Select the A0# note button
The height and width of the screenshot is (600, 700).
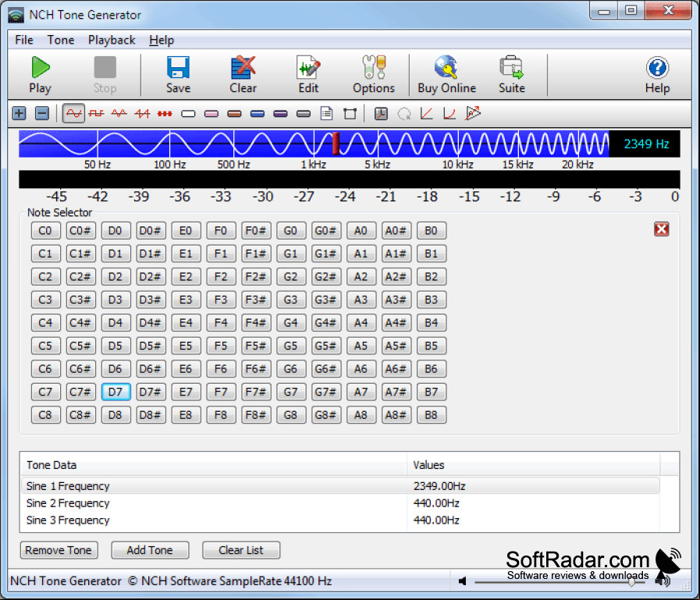(396, 231)
